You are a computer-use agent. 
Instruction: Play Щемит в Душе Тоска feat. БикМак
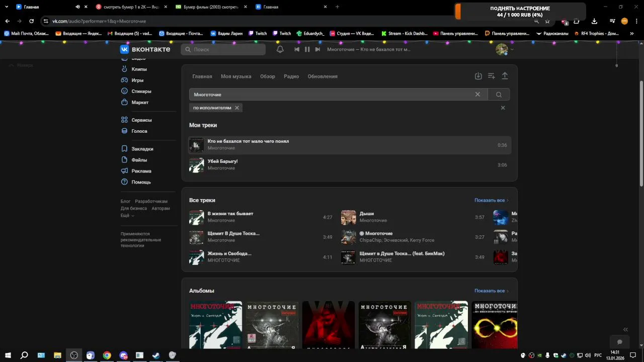[413, 257]
